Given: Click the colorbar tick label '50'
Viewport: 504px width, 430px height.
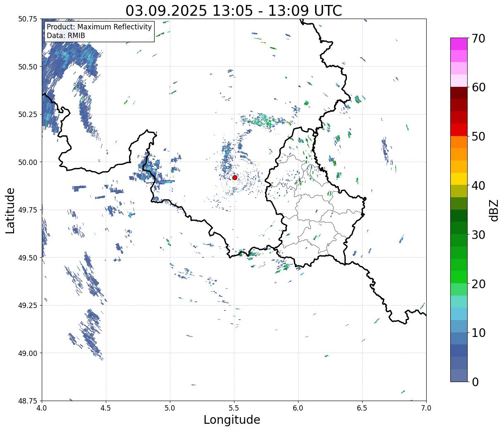Looking at the screenshot, I should pyautogui.click(x=478, y=136).
